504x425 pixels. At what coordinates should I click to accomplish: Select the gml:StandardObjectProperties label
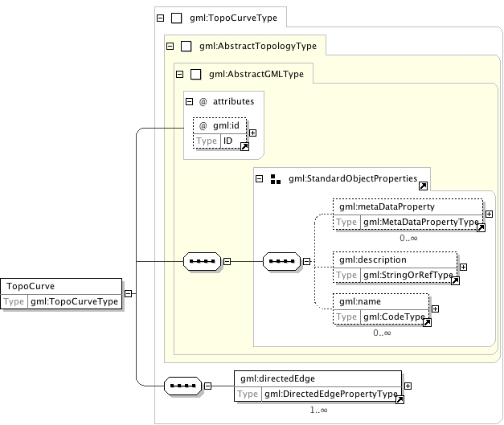coord(353,178)
